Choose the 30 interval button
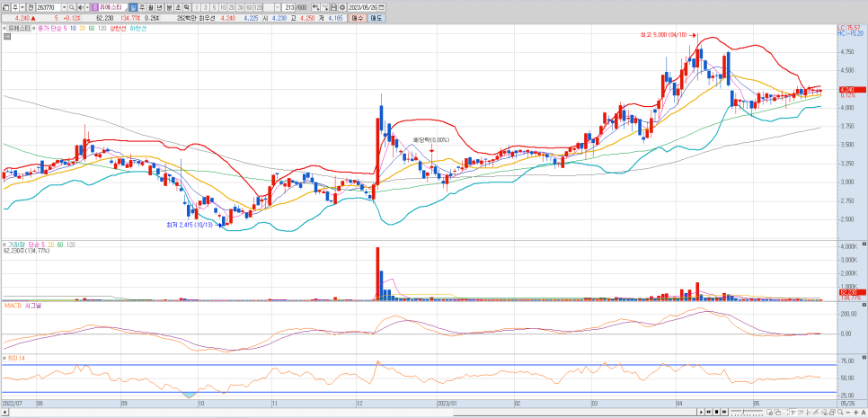 [240, 7]
